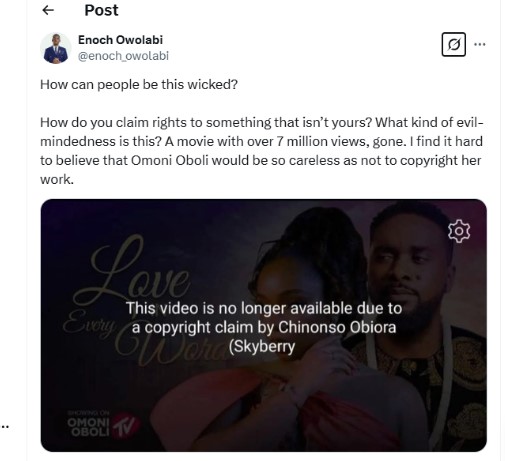This screenshot has height=461, width=505.
Task: Go back using the left arrow
Action: pyautogui.click(x=48, y=10)
